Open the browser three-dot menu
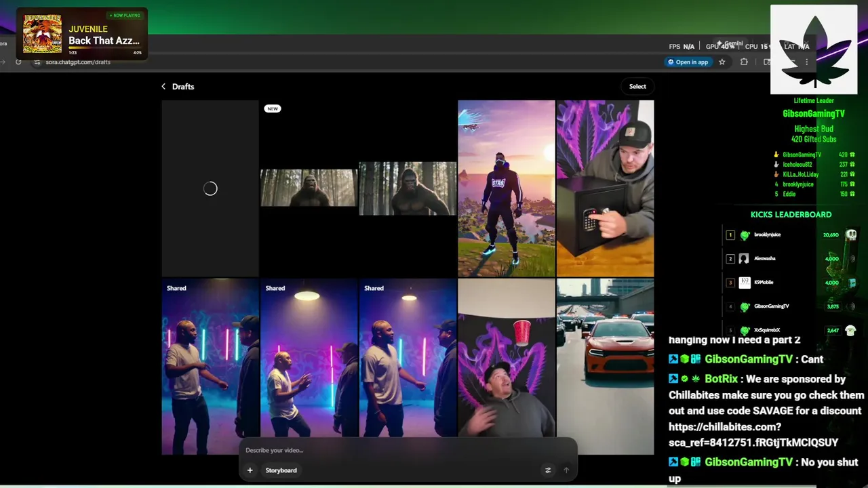 click(x=807, y=62)
